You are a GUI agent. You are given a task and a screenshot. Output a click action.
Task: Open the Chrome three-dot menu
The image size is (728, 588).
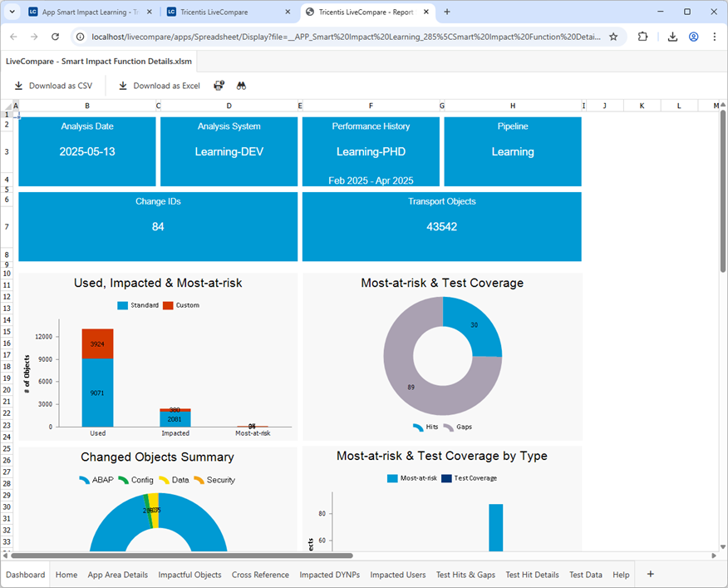point(715,37)
